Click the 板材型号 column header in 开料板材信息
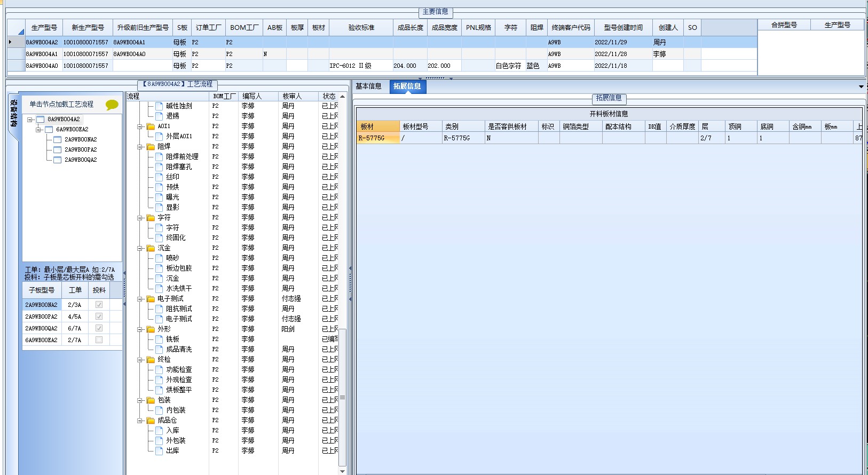The width and height of the screenshot is (868, 475). (x=421, y=126)
